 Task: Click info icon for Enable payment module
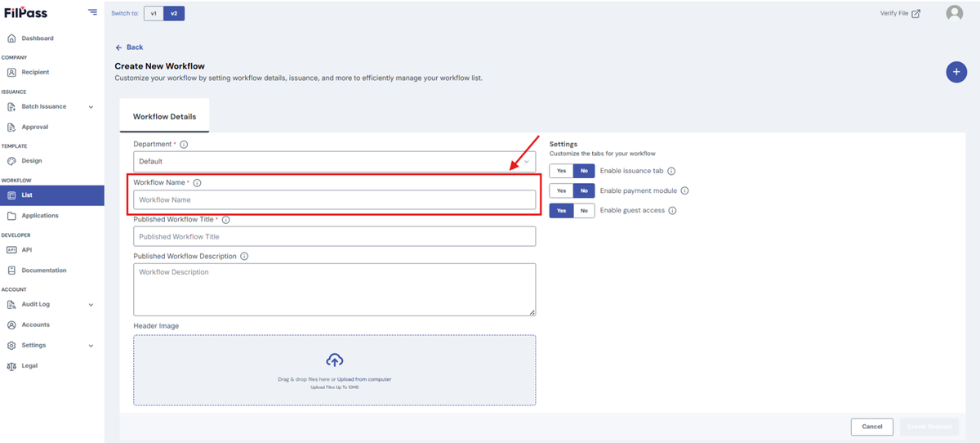pyautogui.click(x=684, y=190)
